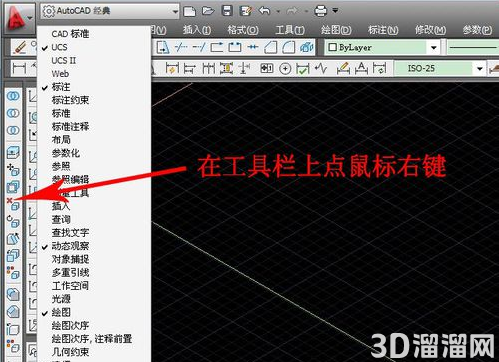Viewport: 499px width, 362px height.
Task: Enable the 标注约束 toolbar
Action: (x=94, y=100)
